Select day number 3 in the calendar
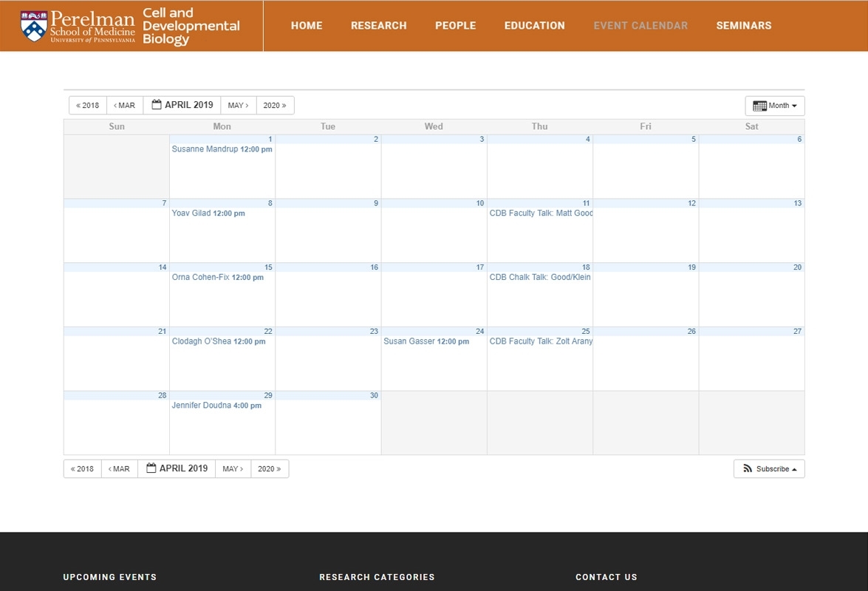The image size is (868, 591). [482, 140]
